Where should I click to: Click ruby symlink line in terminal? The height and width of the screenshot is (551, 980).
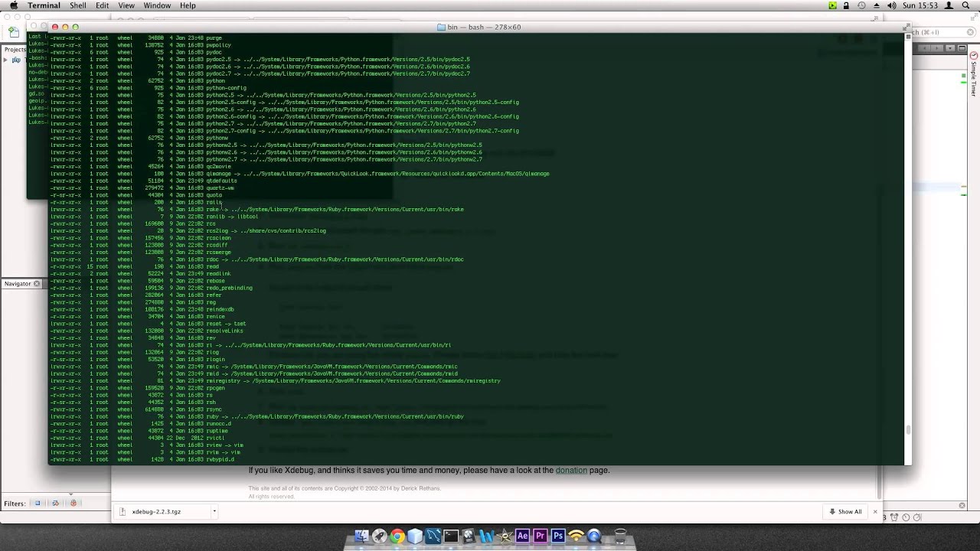pyautogui.click(x=256, y=416)
